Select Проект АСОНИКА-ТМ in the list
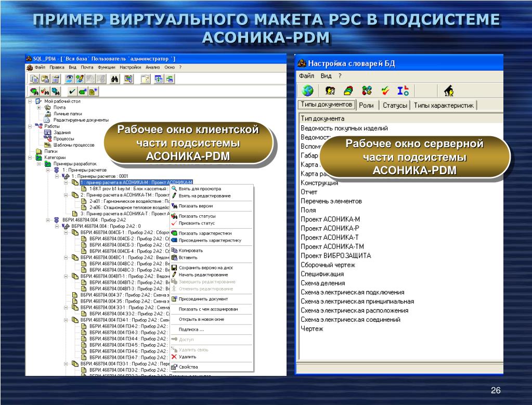 (332, 246)
